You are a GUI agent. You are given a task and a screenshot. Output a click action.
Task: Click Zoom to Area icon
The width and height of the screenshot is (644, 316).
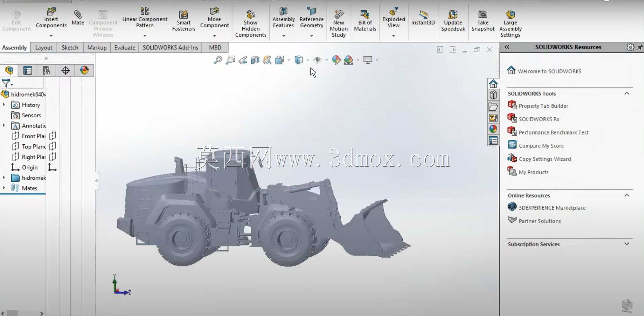pyautogui.click(x=230, y=60)
